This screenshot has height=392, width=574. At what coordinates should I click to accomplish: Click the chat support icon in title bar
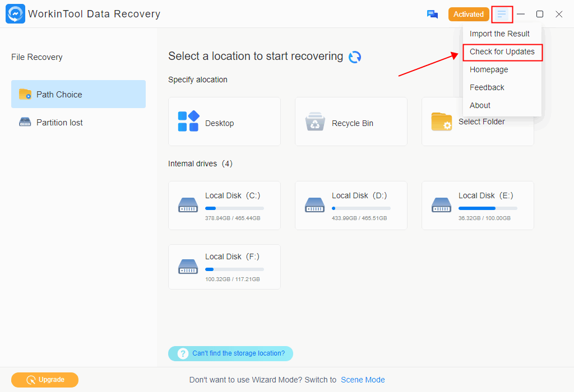click(432, 15)
